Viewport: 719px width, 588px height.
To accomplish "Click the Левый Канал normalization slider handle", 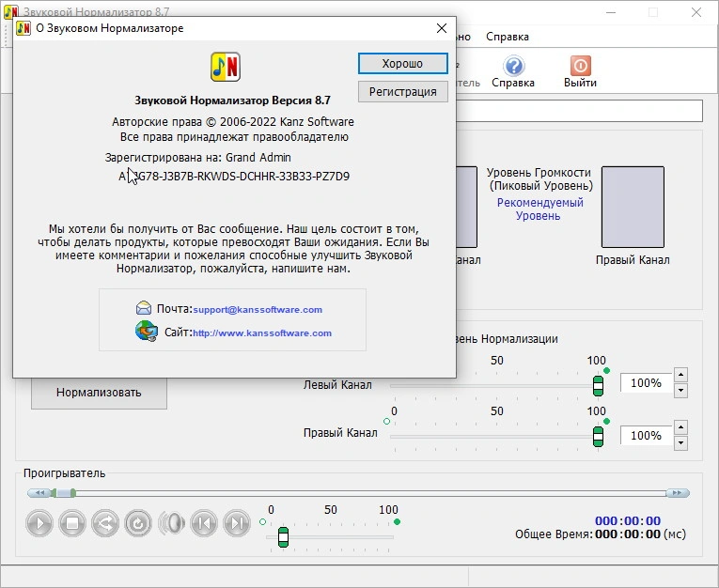I will pyautogui.click(x=598, y=386).
